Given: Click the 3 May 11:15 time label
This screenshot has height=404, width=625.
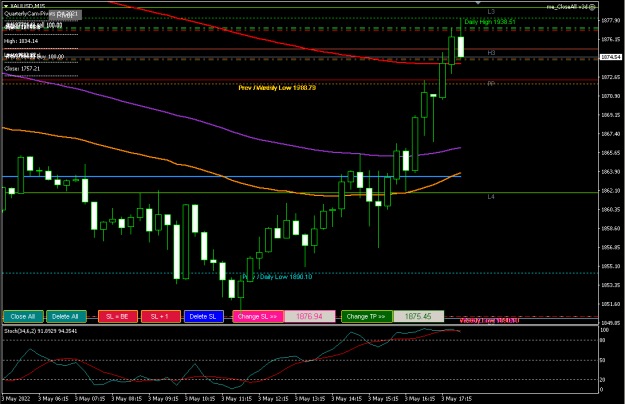Looking at the screenshot, I should click(237, 399).
